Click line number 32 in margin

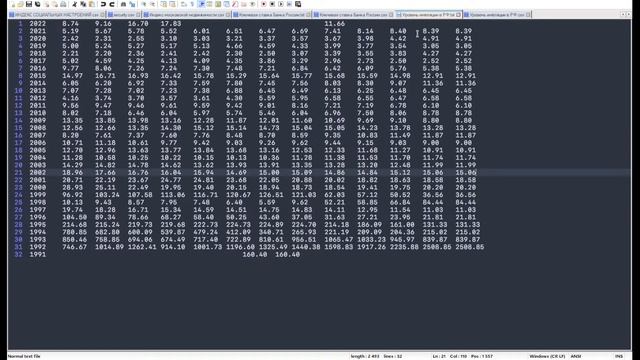click(x=18, y=255)
